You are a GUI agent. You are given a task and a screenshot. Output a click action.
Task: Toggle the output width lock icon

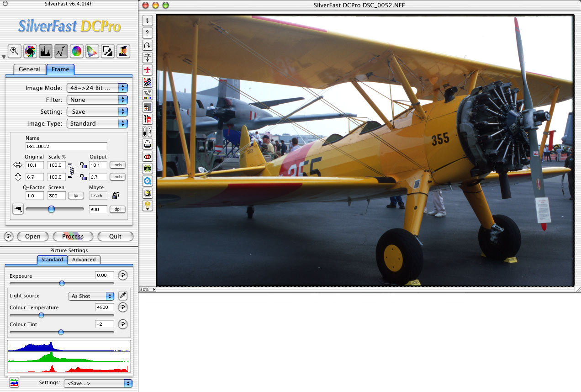(x=83, y=165)
